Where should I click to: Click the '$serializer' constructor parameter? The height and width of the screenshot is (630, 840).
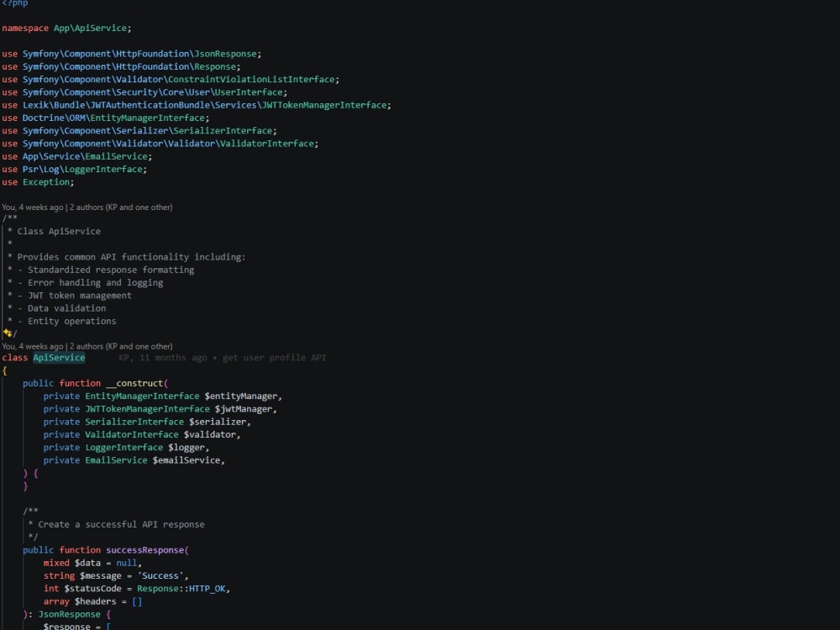click(x=217, y=423)
